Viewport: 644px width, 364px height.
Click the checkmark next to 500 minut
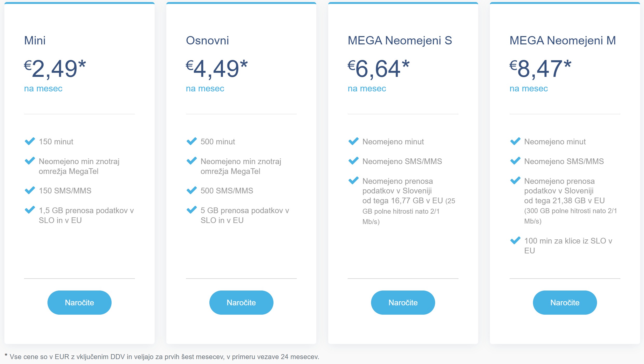coord(191,141)
